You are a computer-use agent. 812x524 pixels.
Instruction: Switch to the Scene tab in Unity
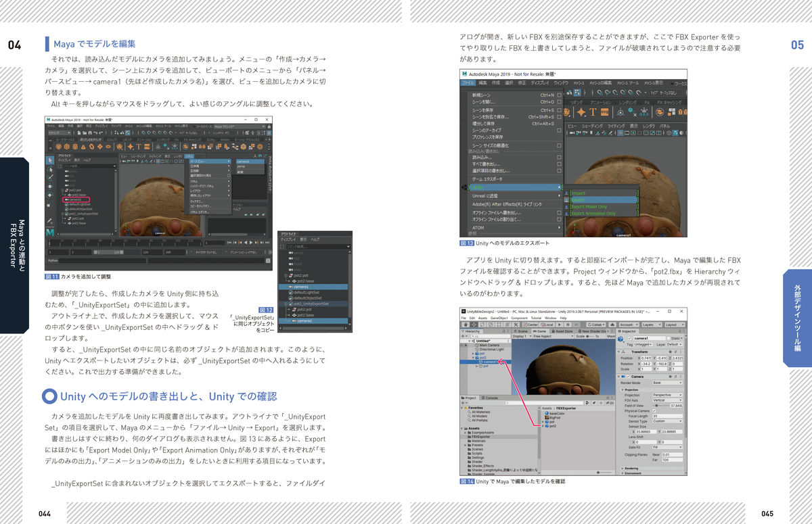(521, 331)
